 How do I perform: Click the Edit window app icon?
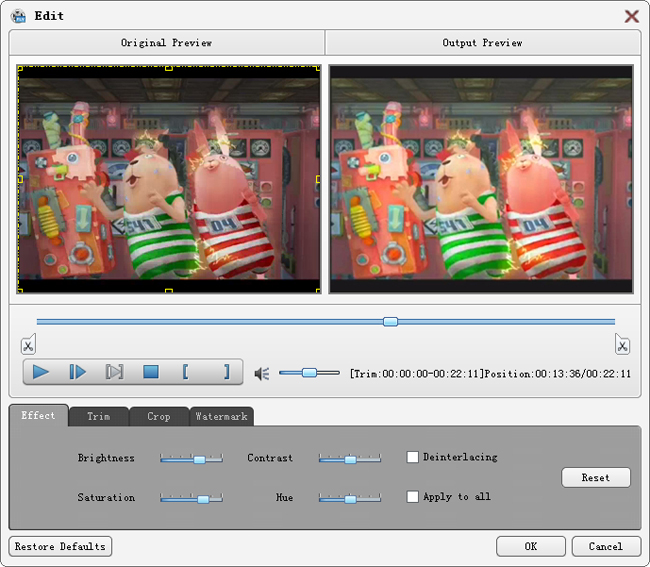(19, 16)
